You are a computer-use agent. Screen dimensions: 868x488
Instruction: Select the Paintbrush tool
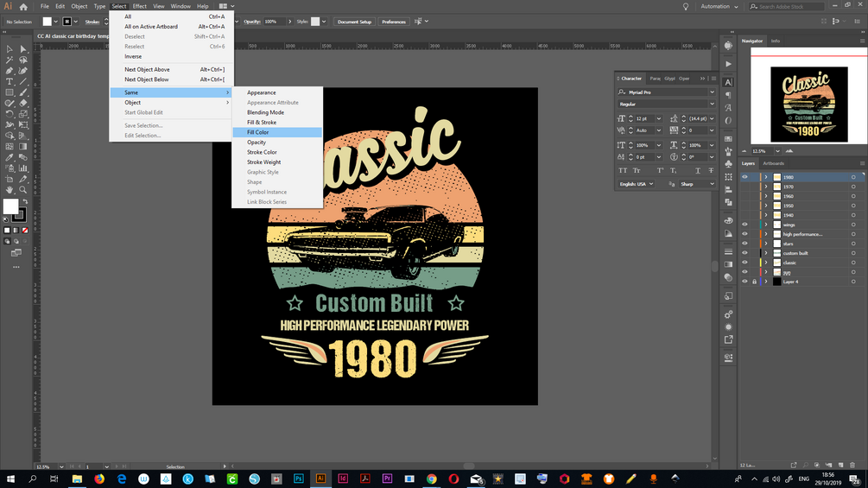coord(23,92)
